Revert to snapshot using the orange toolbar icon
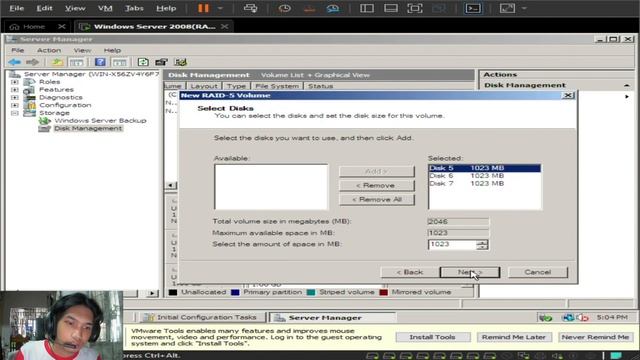This screenshot has width=640, height=360. pyautogui.click(x=309, y=8)
